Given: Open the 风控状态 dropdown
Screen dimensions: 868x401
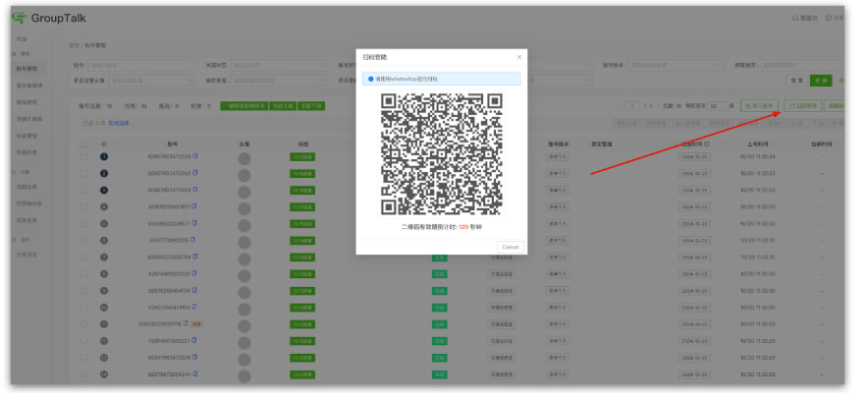Looking at the screenshot, I should coord(279,65).
